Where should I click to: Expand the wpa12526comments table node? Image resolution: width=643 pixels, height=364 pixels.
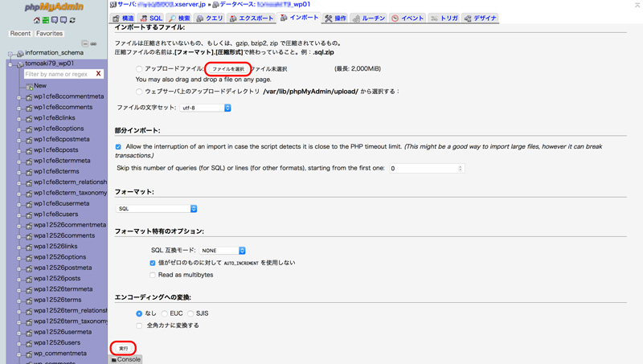coord(18,236)
